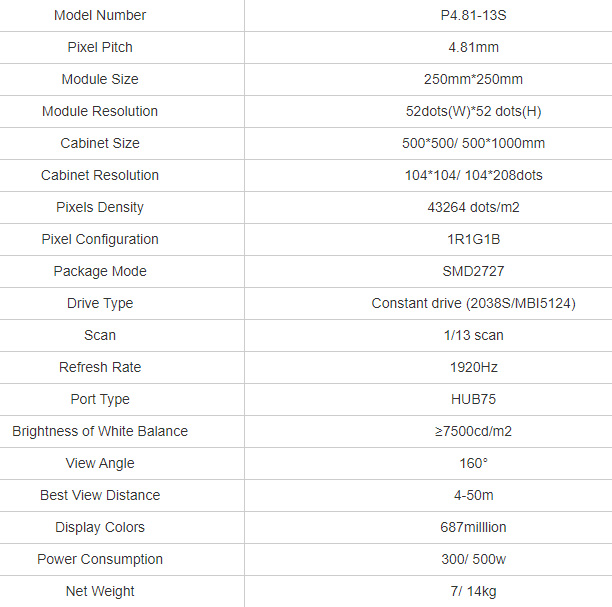Click the Cabinet Size label
The image size is (612, 607).
[x=100, y=143]
